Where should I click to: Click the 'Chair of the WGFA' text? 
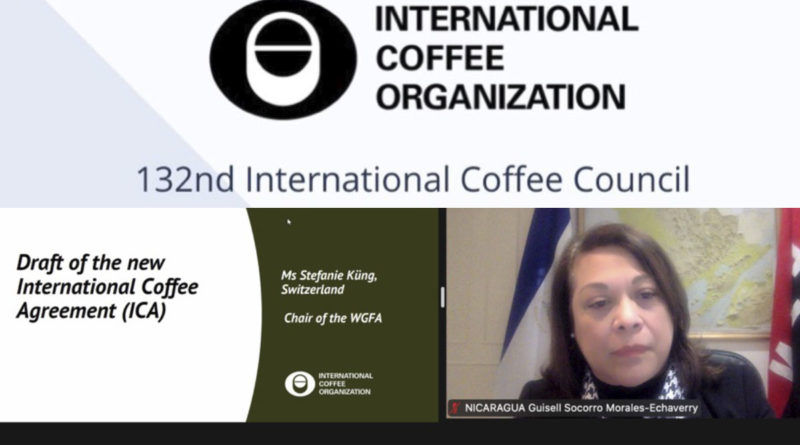[x=333, y=318]
